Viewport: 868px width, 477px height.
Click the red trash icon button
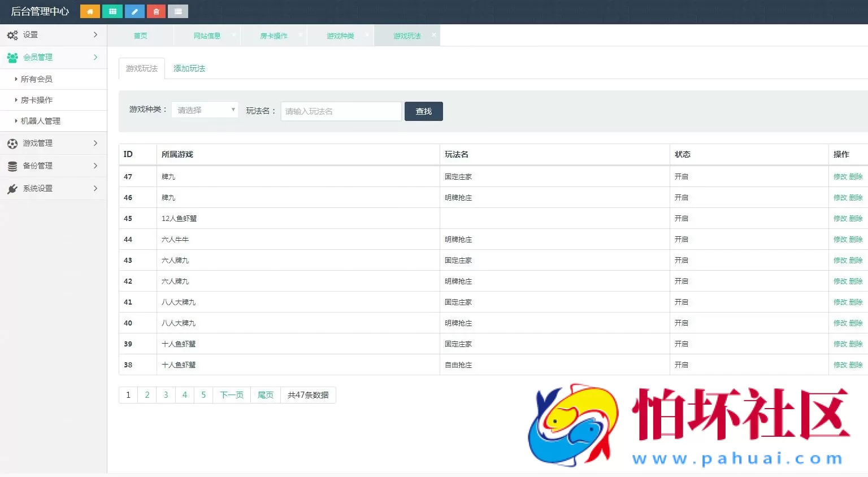(156, 11)
